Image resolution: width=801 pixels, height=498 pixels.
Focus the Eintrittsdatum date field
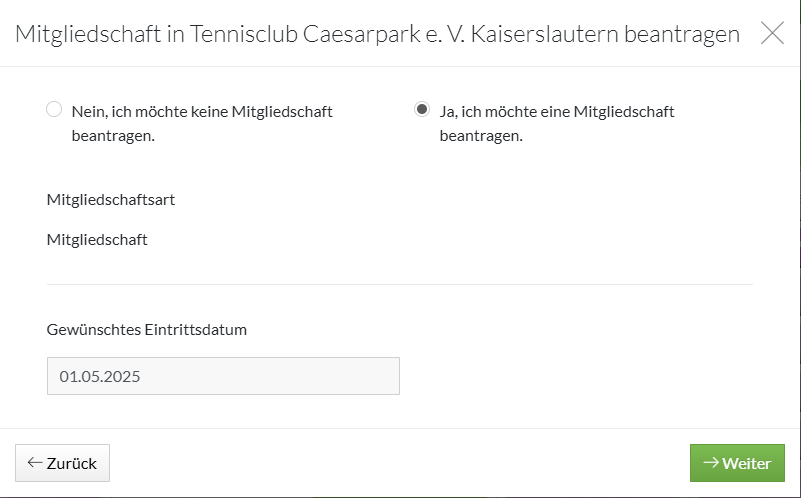tap(223, 376)
